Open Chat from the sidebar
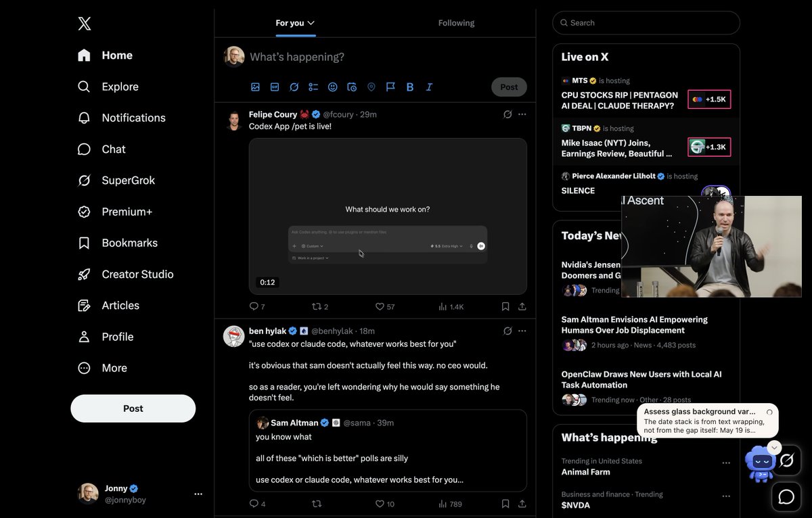 point(101,149)
